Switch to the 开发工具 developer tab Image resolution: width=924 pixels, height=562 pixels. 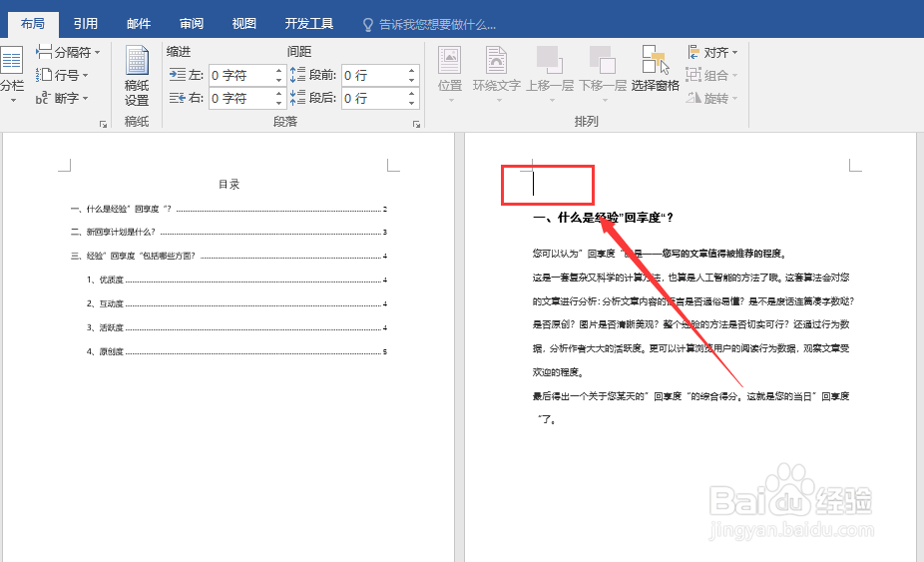pyautogui.click(x=308, y=24)
